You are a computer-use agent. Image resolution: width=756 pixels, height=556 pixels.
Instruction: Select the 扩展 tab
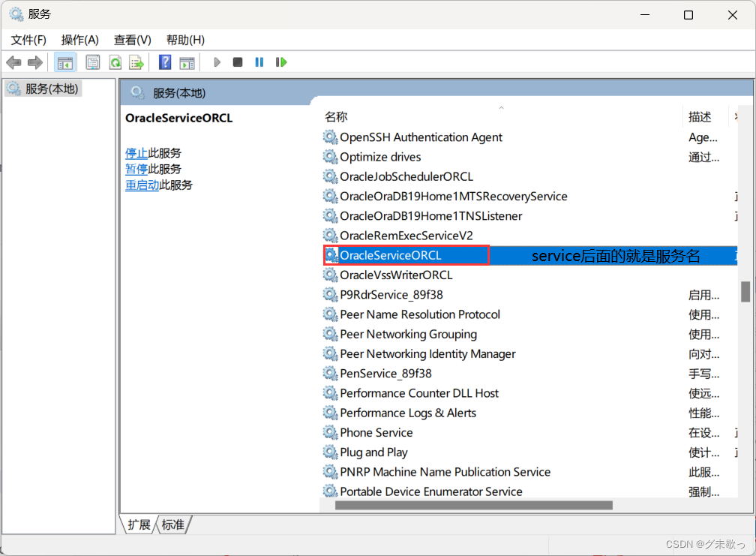click(138, 524)
